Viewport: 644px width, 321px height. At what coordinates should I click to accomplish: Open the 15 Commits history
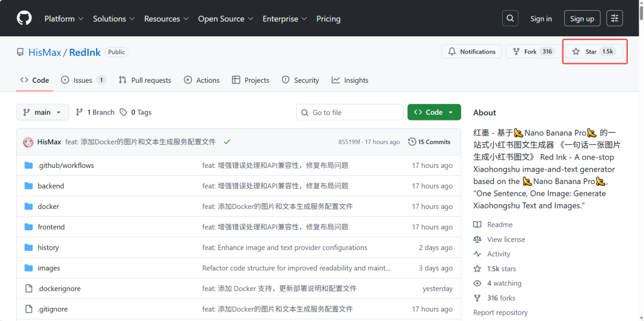429,142
